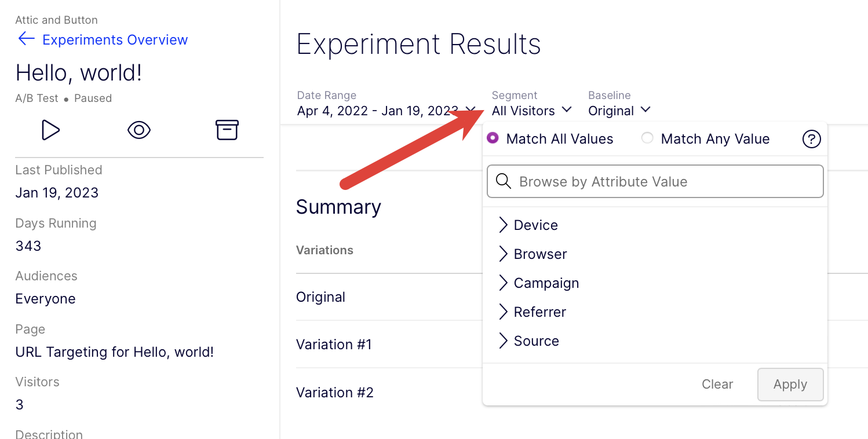Click the Apply button

790,384
